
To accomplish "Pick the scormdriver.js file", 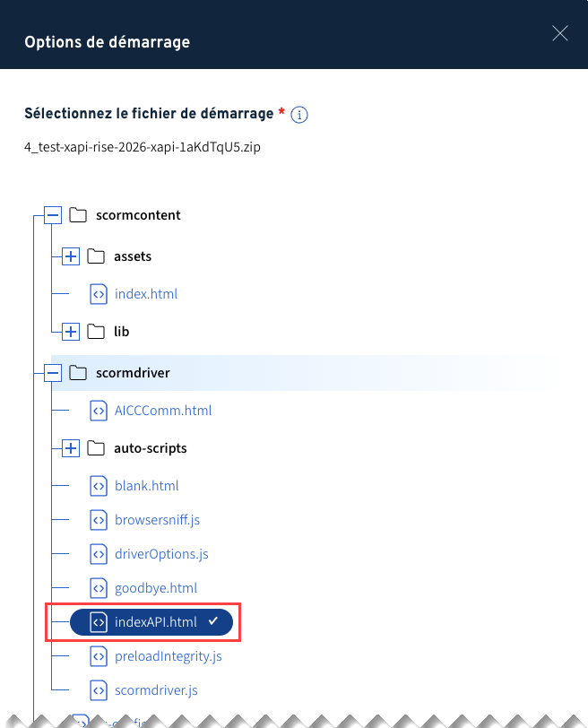I will click(156, 690).
